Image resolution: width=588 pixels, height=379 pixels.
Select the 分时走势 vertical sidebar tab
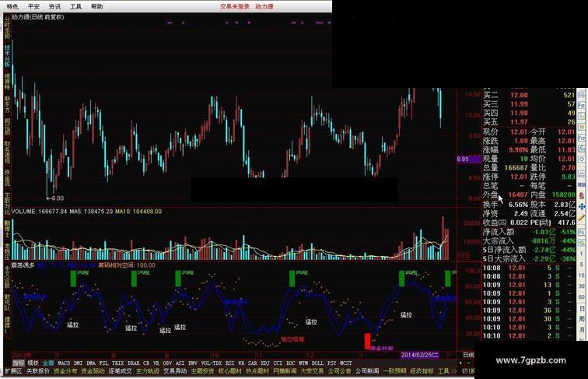tap(7, 28)
